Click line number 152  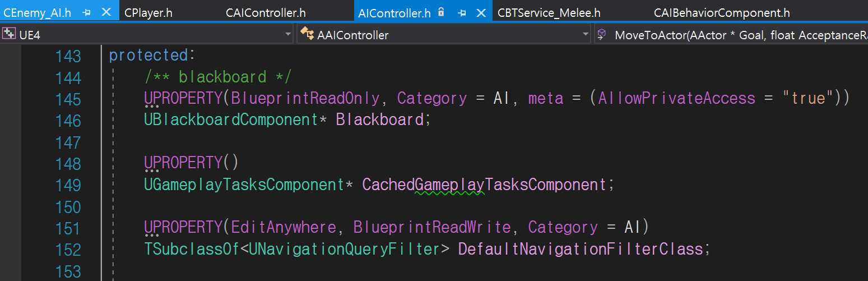click(x=68, y=250)
